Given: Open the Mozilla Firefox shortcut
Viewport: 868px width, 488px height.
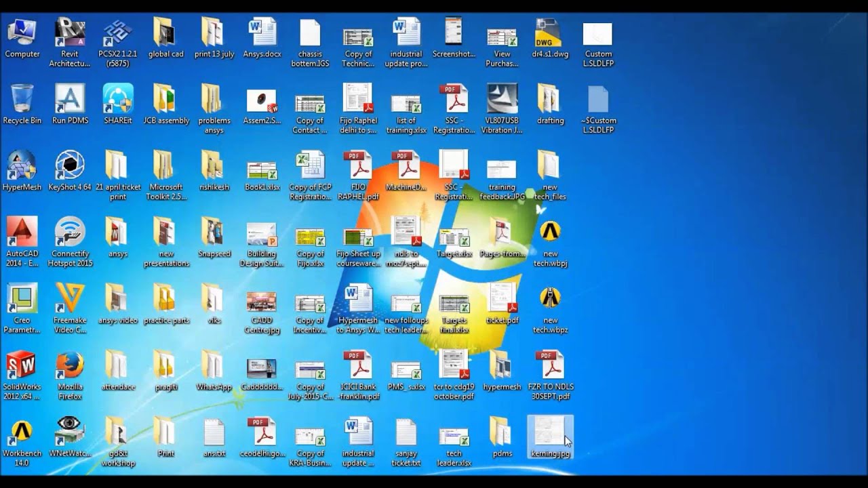Looking at the screenshot, I should [70, 375].
